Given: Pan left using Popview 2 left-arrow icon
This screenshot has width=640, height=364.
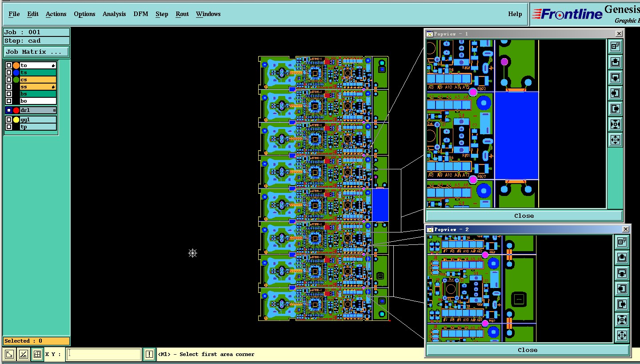Looking at the screenshot, I should tap(622, 288).
